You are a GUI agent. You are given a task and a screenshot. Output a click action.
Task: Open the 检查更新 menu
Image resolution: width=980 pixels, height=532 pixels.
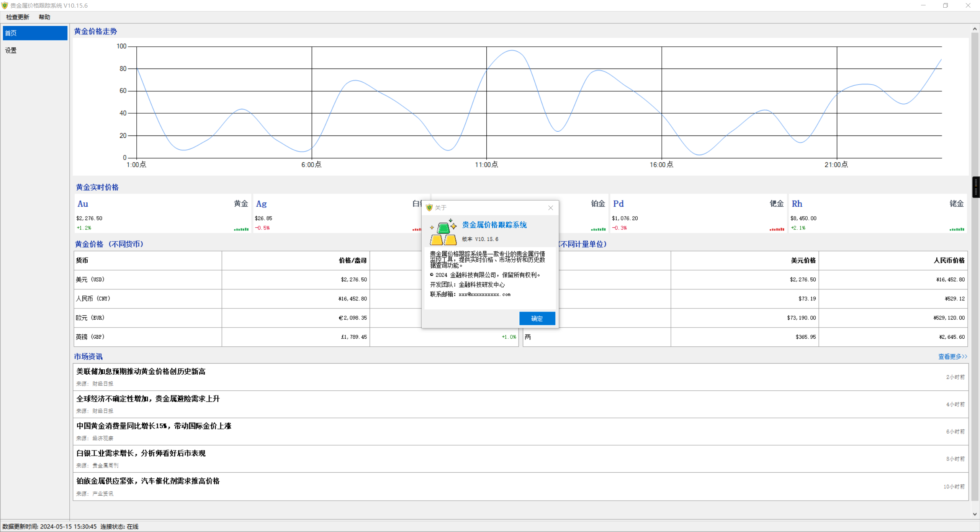pos(18,17)
